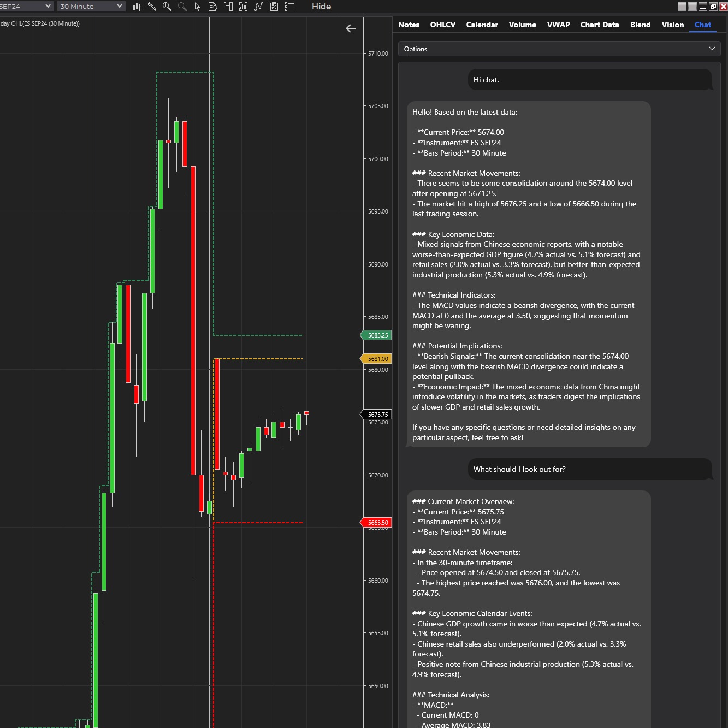Open the chart style candlestick icon
The width and height of the screenshot is (728, 728).
click(x=137, y=7)
